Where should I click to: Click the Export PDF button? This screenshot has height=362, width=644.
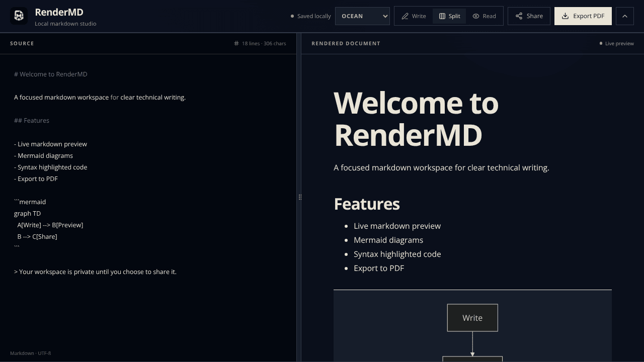pyautogui.click(x=583, y=16)
